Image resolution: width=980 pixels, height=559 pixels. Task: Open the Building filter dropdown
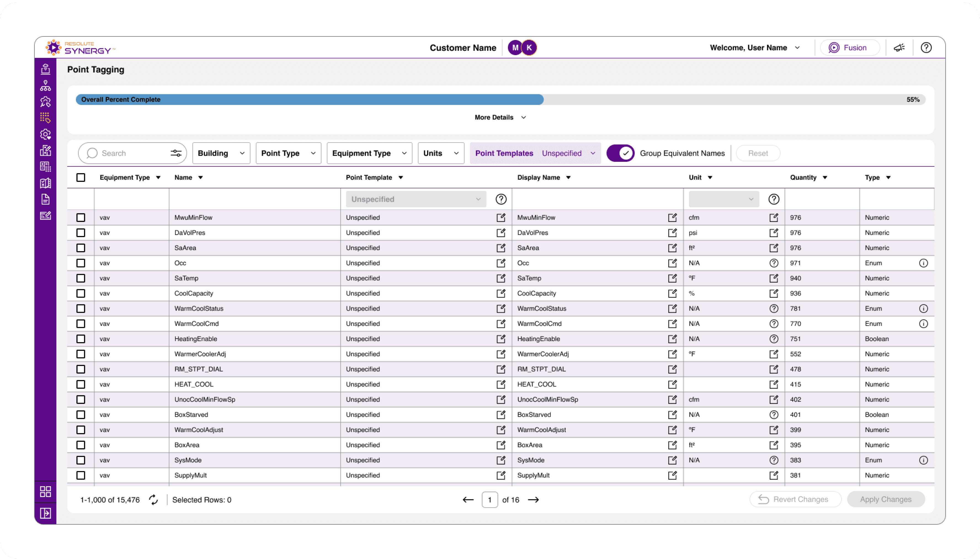[221, 153]
